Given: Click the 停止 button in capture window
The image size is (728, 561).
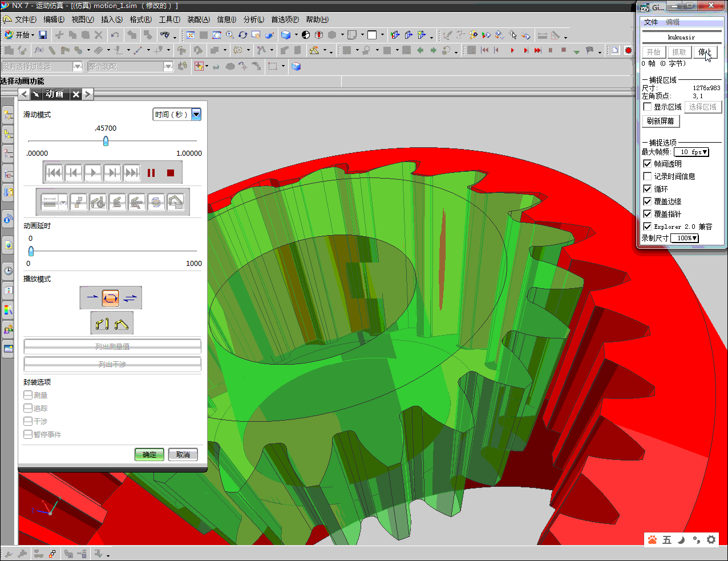Looking at the screenshot, I should pyautogui.click(x=705, y=52).
